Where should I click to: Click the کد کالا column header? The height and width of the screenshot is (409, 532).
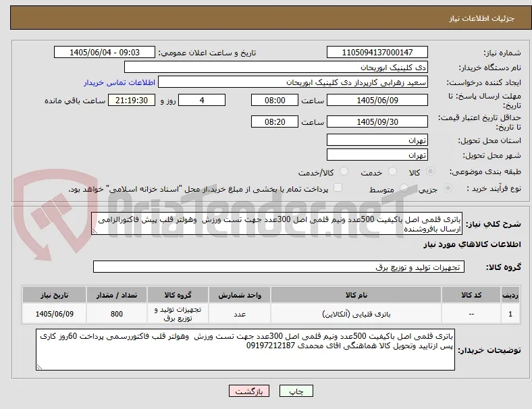[x=471, y=295]
